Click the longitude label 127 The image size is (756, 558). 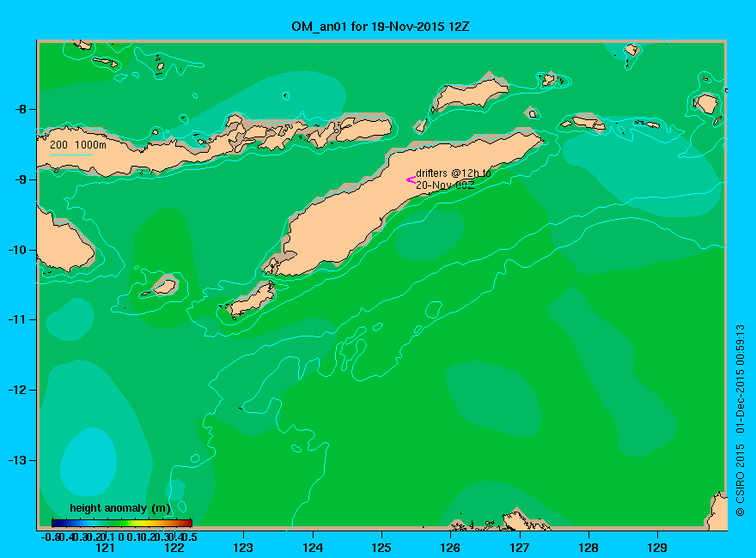[519, 548]
